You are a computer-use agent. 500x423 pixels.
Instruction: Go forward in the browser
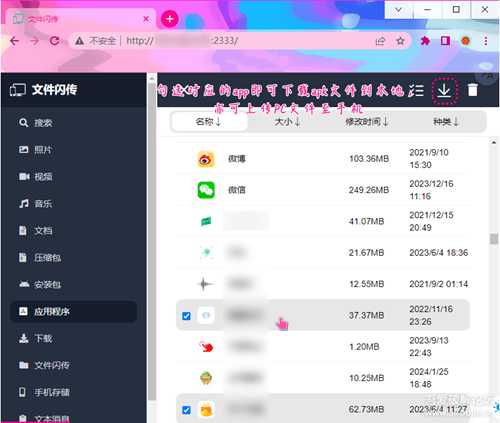(34, 41)
